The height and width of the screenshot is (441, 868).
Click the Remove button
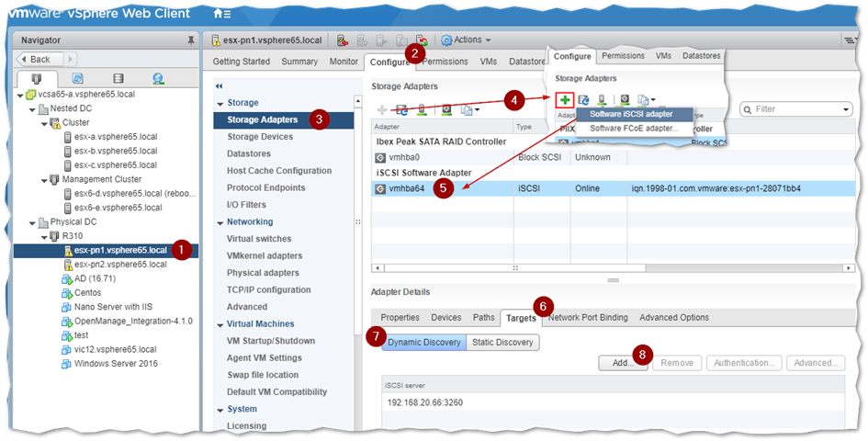click(x=677, y=363)
